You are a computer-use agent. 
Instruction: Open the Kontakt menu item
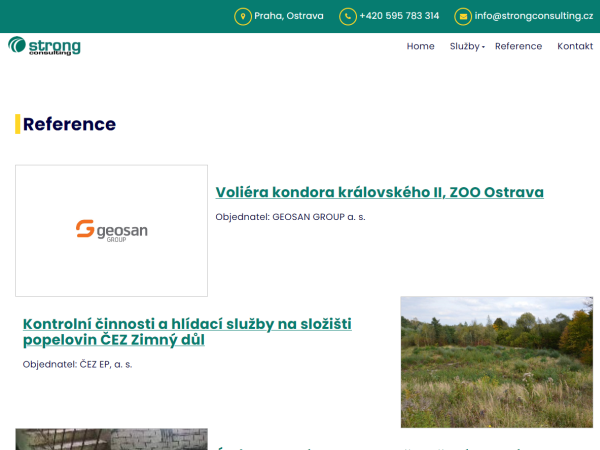point(575,46)
